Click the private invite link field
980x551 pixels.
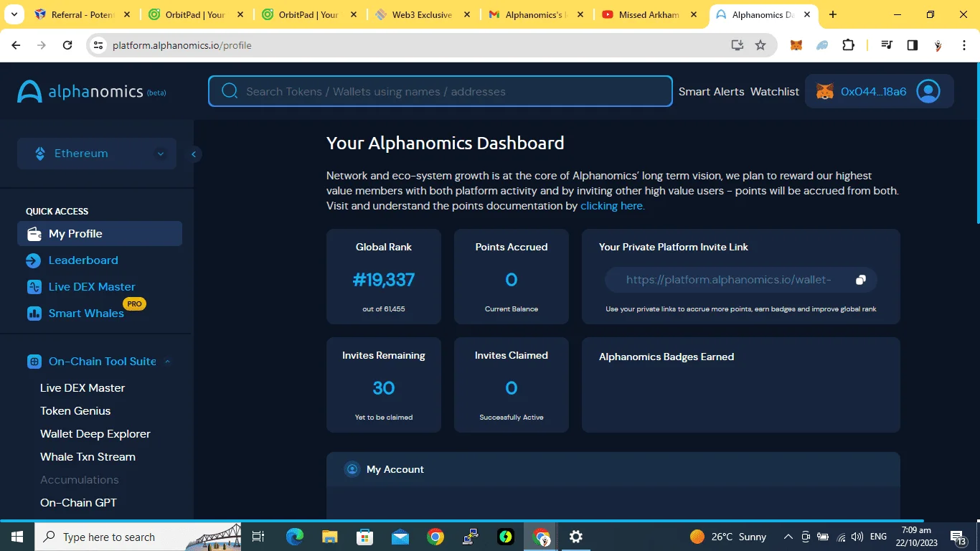740,280
